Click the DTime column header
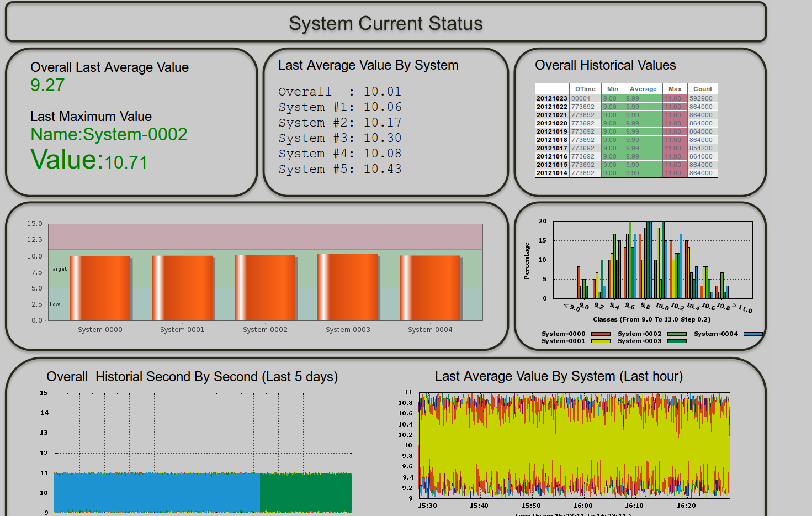 pyautogui.click(x=585, y=89)
